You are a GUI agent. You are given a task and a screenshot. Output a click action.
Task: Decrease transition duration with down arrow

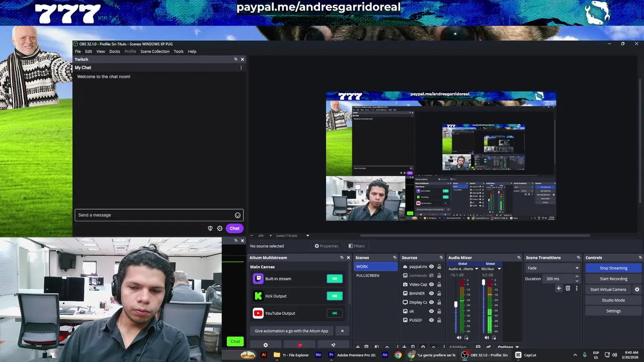click(577, 281)
